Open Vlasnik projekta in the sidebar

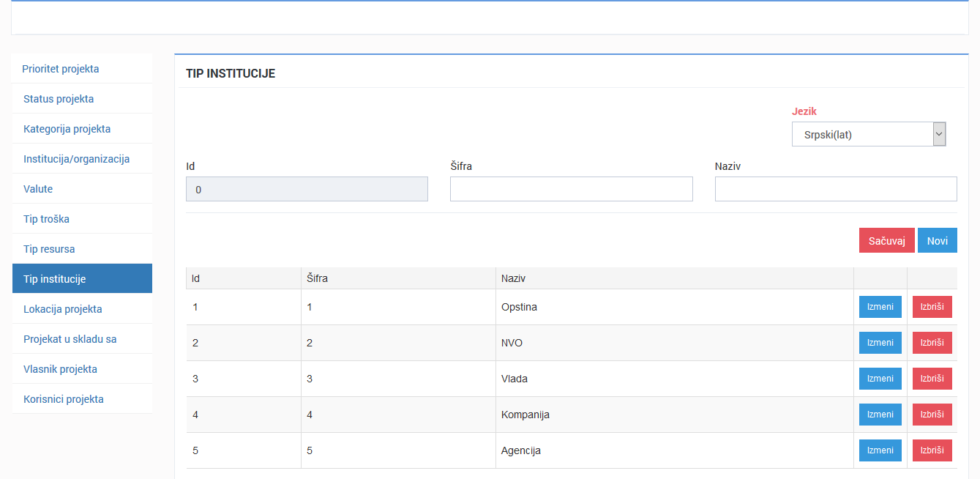60,369
